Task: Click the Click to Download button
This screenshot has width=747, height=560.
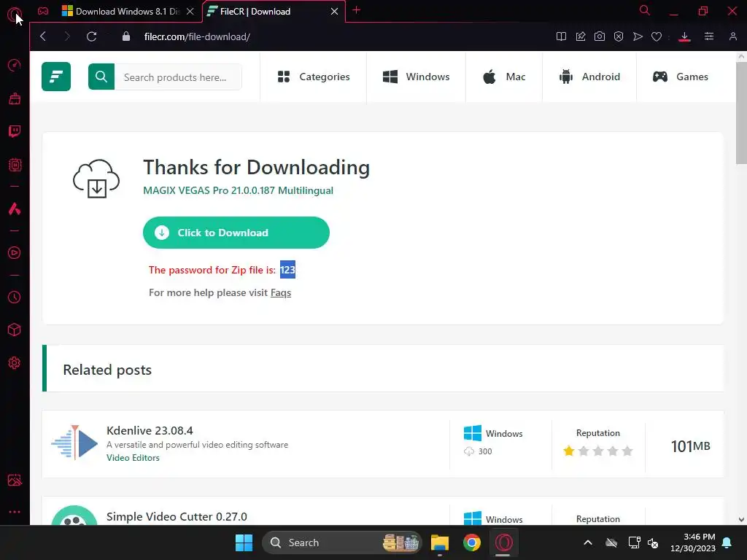Action: tap(236, 233)
